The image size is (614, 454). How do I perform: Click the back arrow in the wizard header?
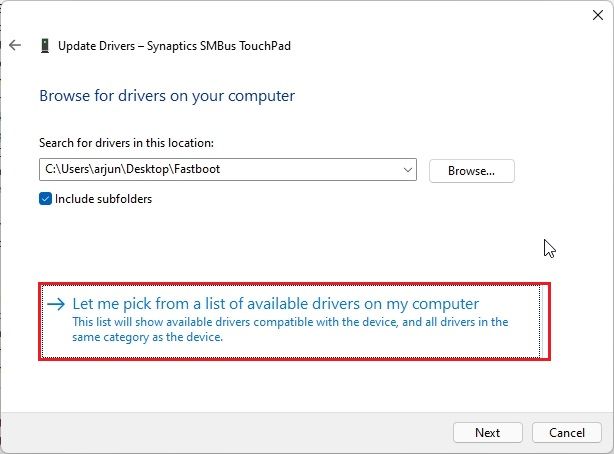(15, 45)
